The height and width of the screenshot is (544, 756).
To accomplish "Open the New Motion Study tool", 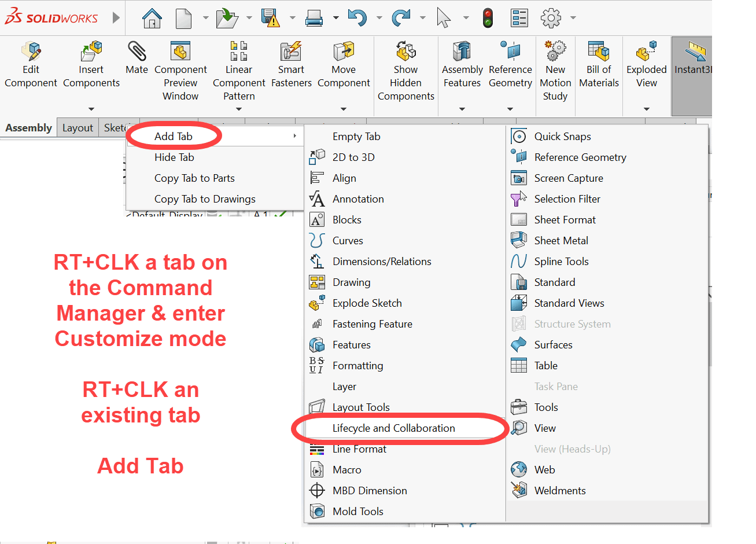I will click(x=555, y=71).
